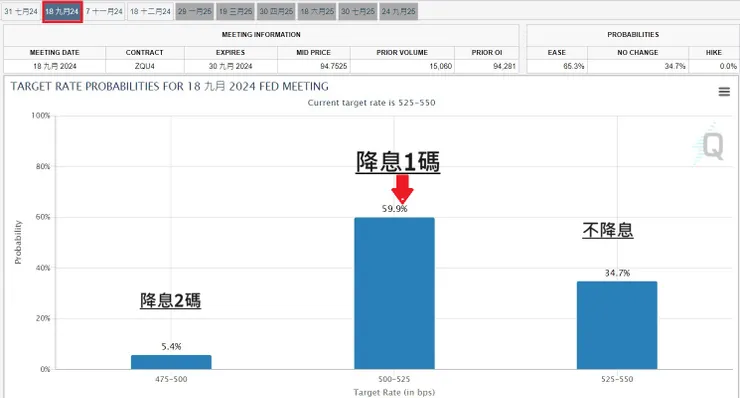This screenshot has width=740, height=398.
Task: Select the 30 四月25 meeting tab
Action: [276, 11]
